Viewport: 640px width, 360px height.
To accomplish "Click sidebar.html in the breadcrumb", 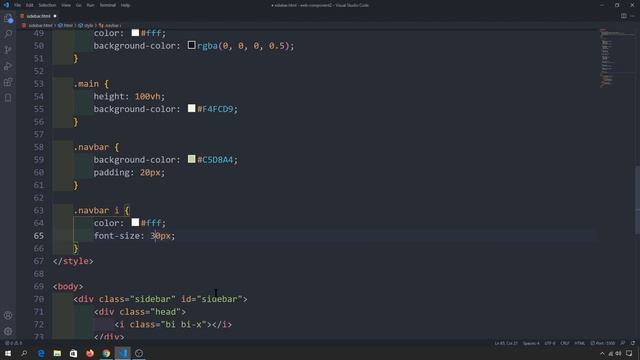I will [x=40, y=25].
